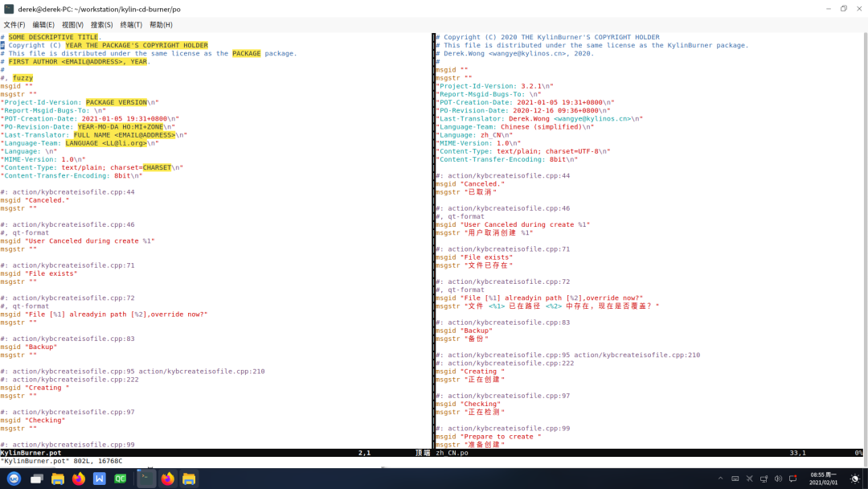Click msgid "File exists" in left pane
The image size is (868, 489).
pos(39,273)
